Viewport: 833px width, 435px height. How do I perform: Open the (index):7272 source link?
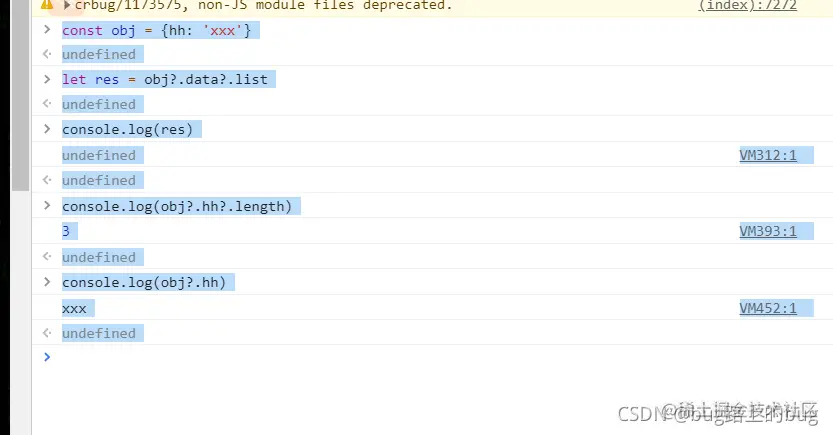point(747,5)
